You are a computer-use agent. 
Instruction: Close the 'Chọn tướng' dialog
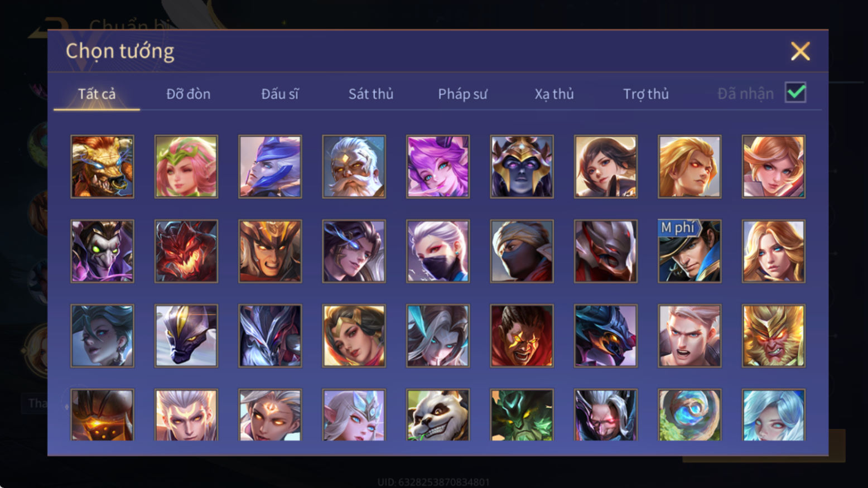tap(800, 51)
